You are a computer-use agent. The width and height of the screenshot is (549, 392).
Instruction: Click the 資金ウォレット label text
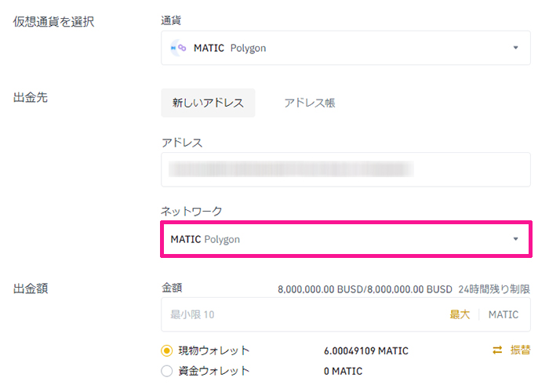click(213, 371)
